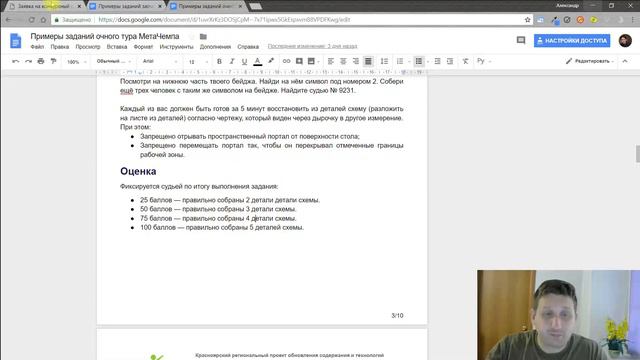
Task: Open browser home page icon
Action: coord(43,20)
